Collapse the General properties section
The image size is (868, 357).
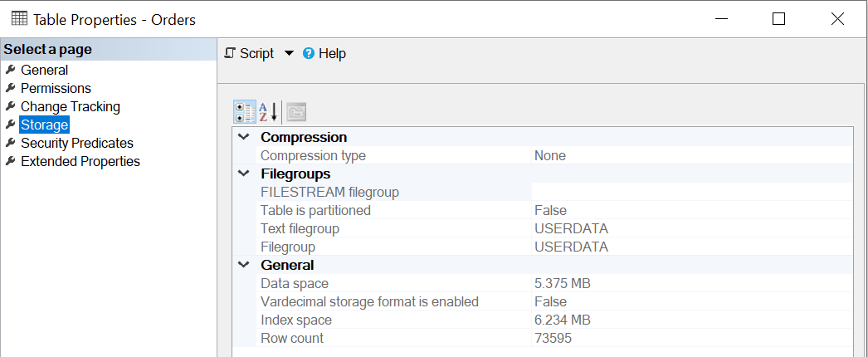[x=243, y=265]
